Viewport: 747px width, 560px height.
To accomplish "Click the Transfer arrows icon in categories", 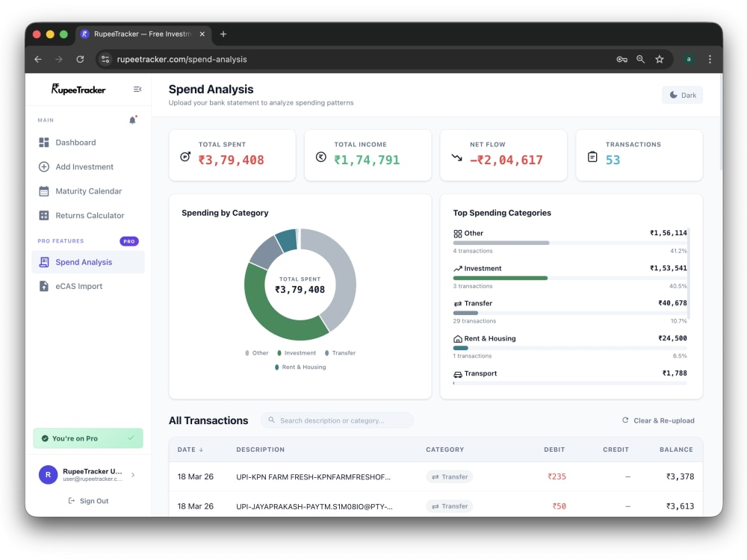I will tap(457, 304).
